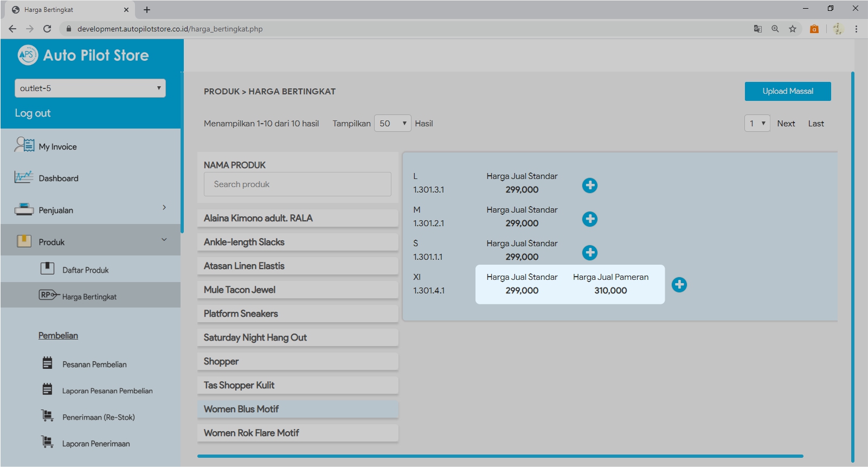Open the Dashboard chart icon

(24, 177)
